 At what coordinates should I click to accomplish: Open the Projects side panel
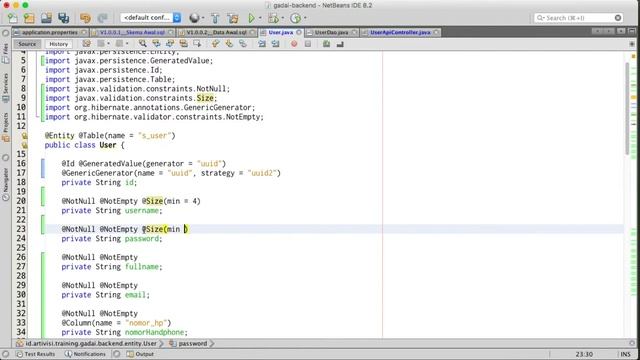5,127
